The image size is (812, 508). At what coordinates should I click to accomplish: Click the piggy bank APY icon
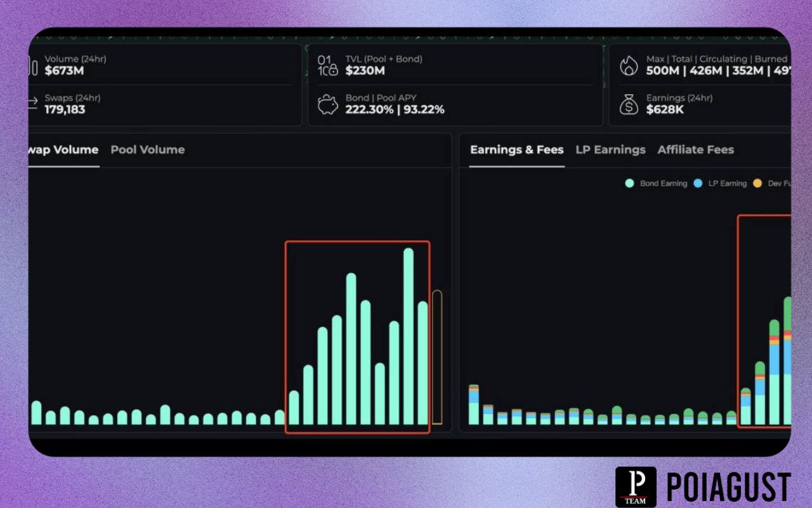(328, 104)
